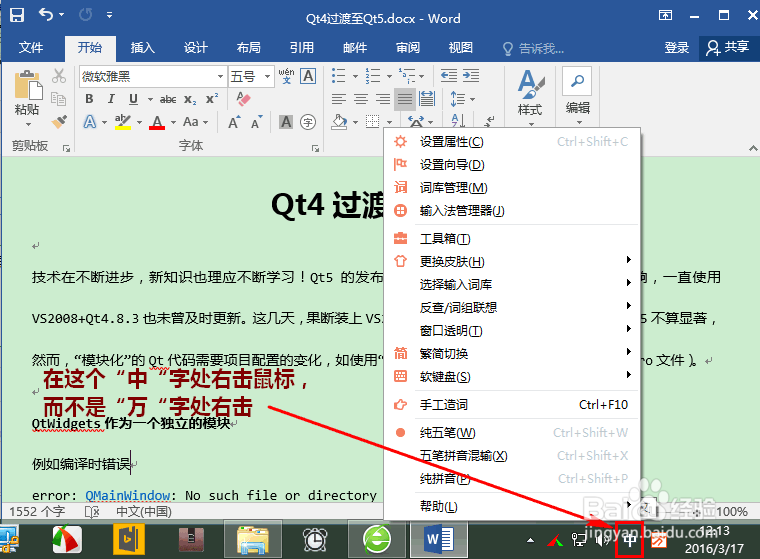This screenshot has height=559, width=760.
Task: Open the phonetic guide (wén) tool
Action: tap(286, 76)
